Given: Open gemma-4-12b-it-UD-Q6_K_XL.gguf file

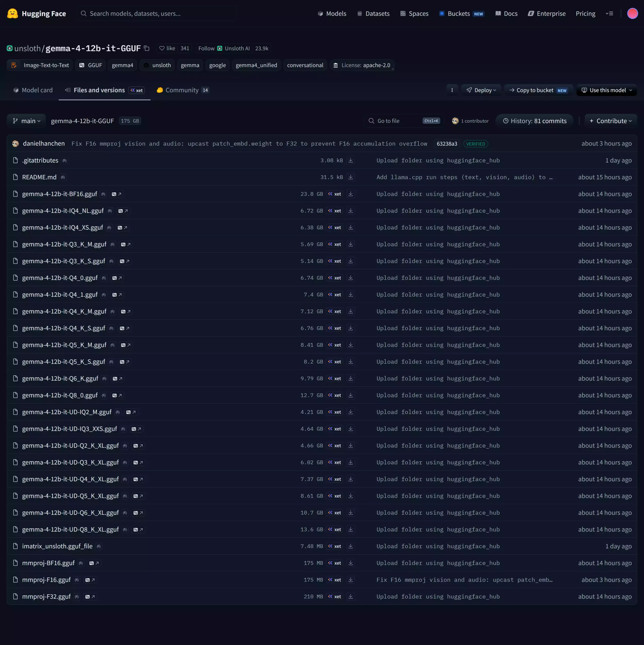Looking at the screenshot, I should click(x=71, y=513).
